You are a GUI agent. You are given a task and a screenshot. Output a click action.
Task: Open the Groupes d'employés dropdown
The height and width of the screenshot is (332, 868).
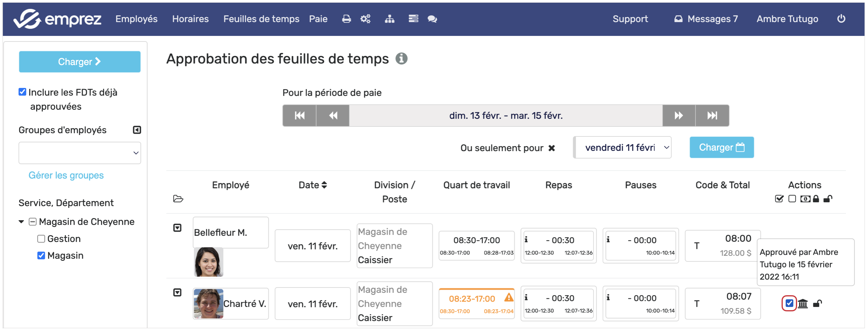[x=80, y=153]
